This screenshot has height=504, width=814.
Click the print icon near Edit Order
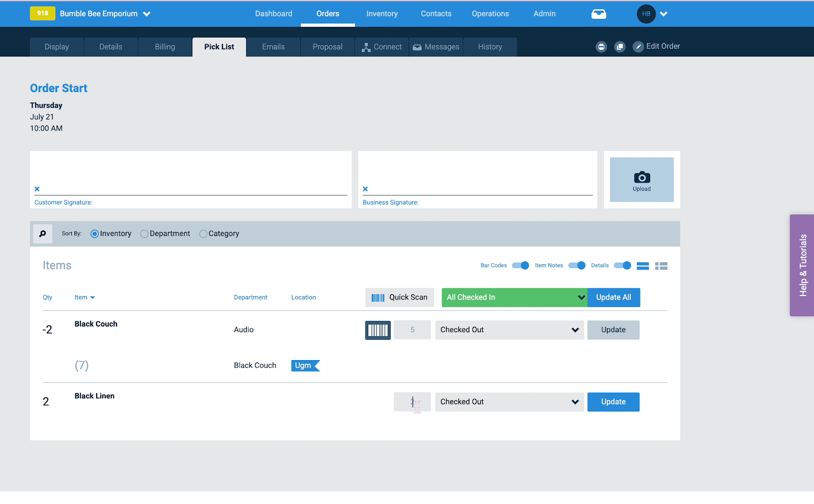(601, 47)
